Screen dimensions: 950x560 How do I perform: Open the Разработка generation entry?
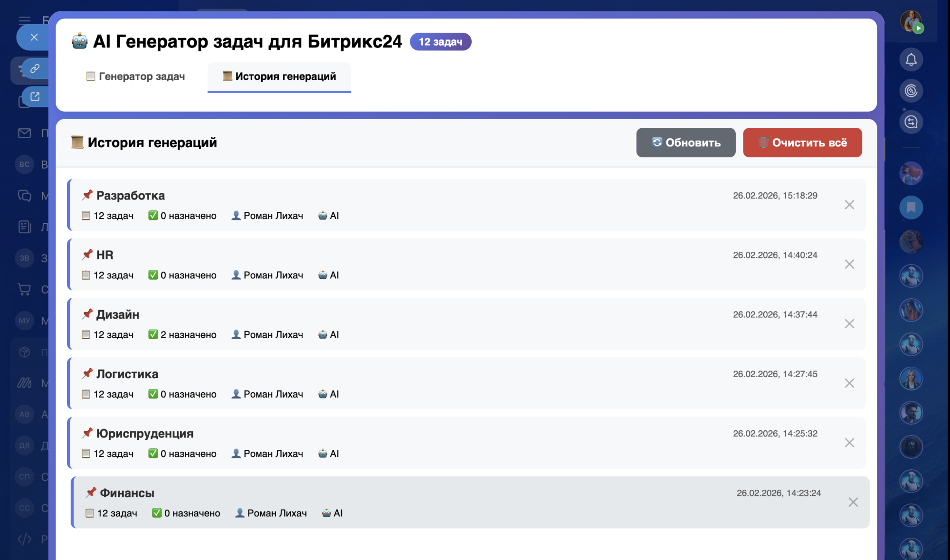[466, 205]
